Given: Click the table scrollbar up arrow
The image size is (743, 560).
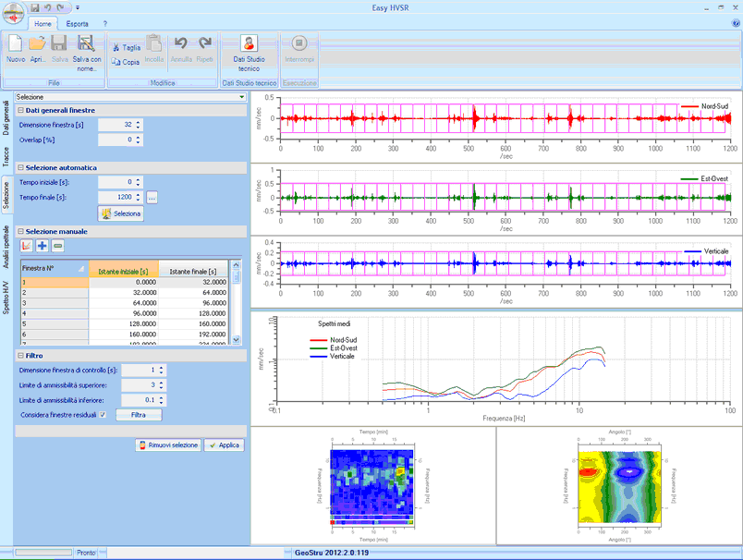Looking at the screenshot, I should [236, 265].
